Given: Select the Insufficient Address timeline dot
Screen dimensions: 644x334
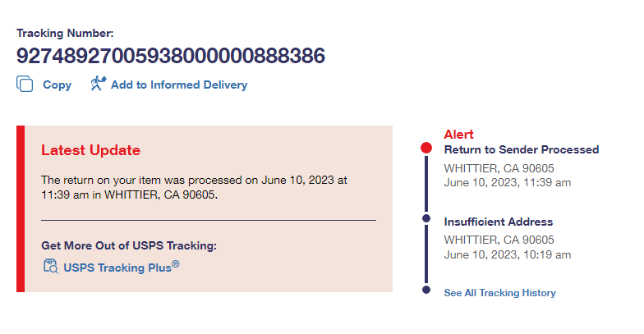Looking at the screenshot, I should point(425,218).
